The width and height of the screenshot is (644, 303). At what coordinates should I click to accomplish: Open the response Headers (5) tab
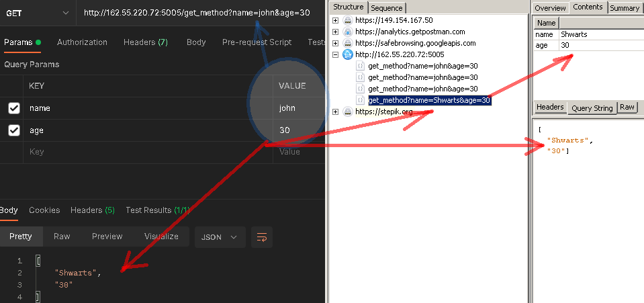click(x=93, y=210)
